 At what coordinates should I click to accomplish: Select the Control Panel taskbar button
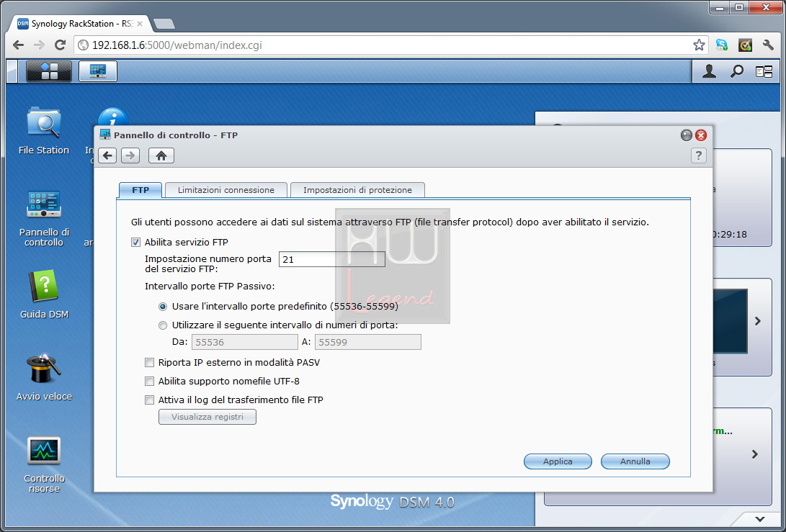(98, 71)
